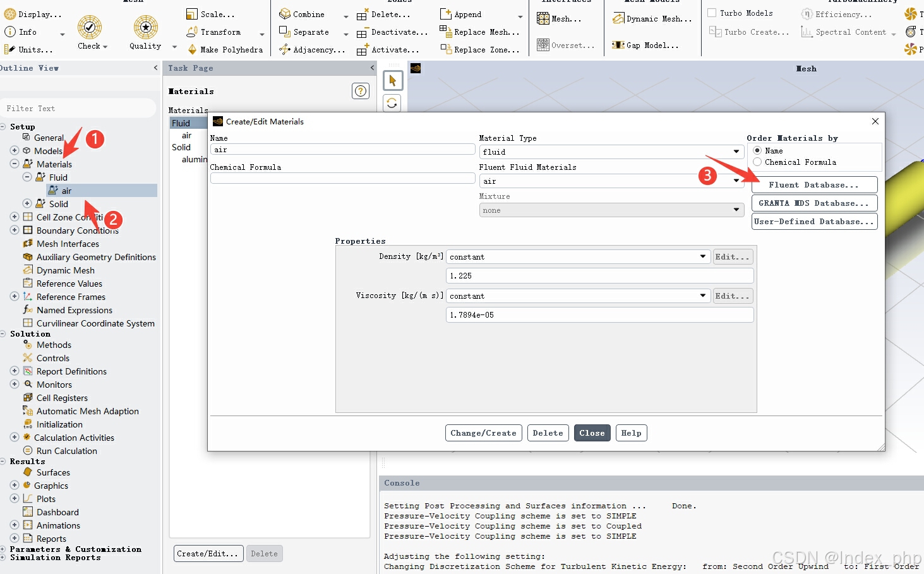Open the Material Type dropdown
The height and width of the screenshot is (574, 924).
point(611,152)
